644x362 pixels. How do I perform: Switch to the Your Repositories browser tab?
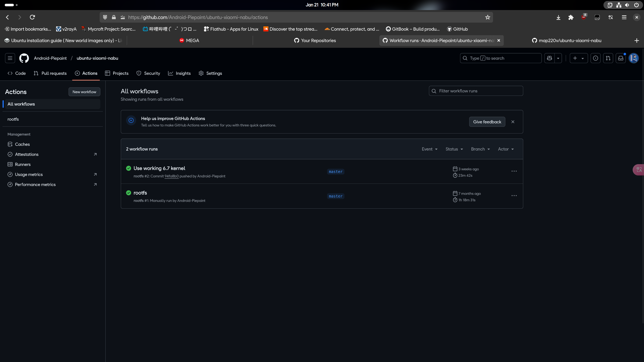tap(315, 40)
